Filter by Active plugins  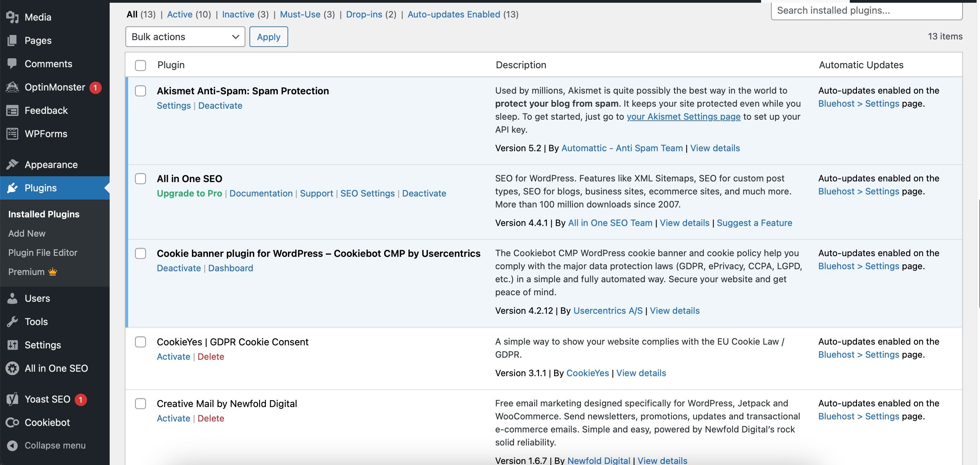180,14
